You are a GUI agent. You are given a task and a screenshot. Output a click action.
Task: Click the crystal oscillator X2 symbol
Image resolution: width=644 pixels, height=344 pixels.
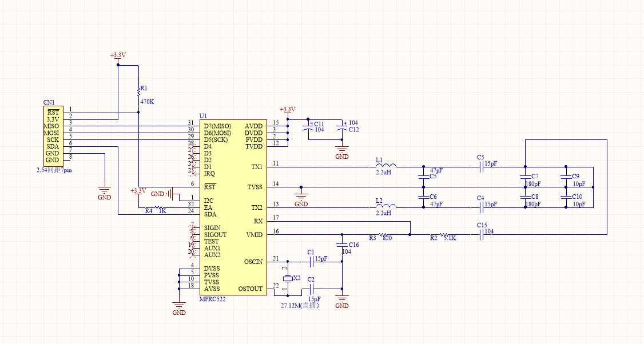click(288, 278)
